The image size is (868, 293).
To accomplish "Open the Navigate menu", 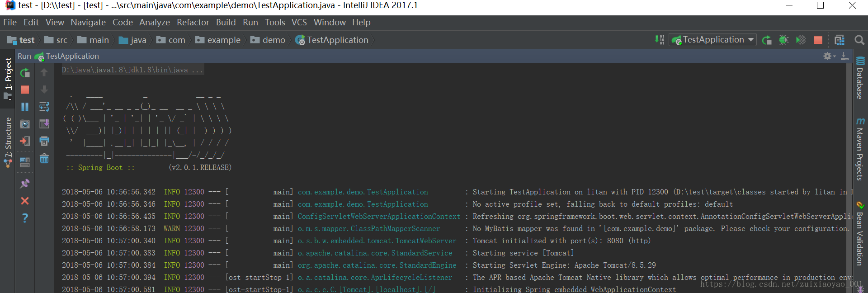I will 88,22.
